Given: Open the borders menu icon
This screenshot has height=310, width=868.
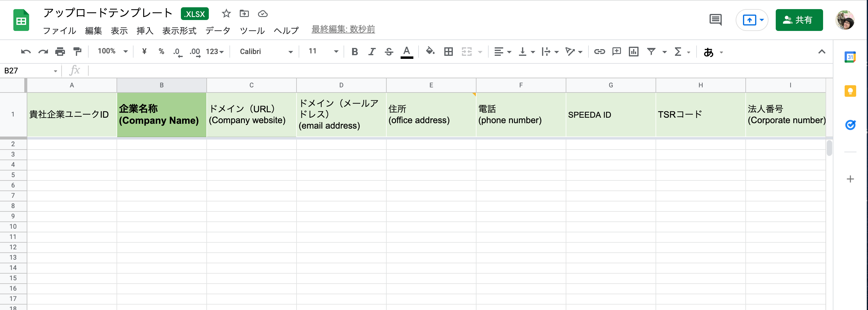Looking at the screenshot, I should pos(448,52).
